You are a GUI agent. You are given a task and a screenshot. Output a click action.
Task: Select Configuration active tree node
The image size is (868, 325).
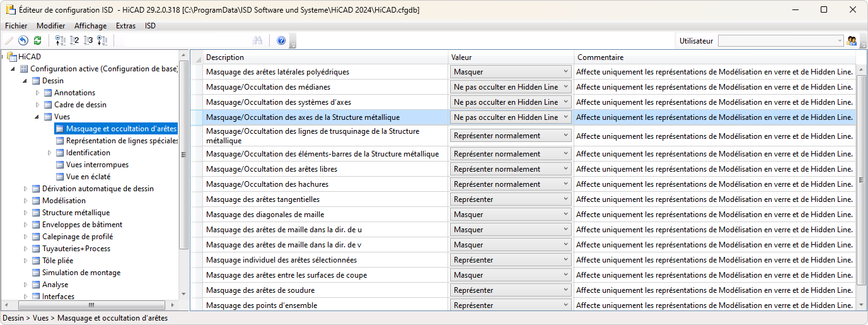click(104, 69)
